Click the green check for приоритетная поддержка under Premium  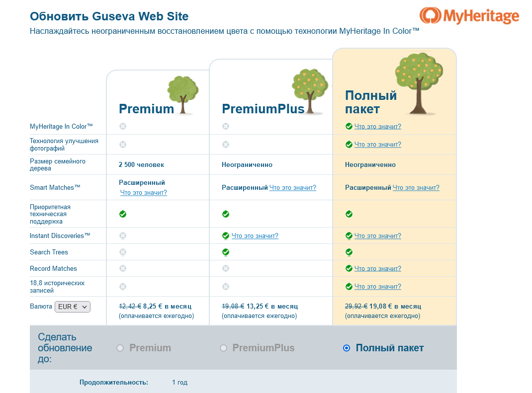[122, 214]
